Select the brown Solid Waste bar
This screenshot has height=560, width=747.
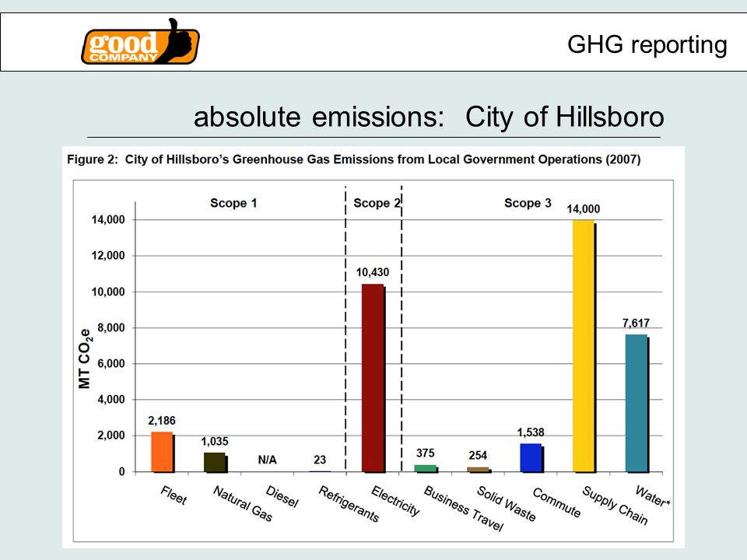point(479,470)
